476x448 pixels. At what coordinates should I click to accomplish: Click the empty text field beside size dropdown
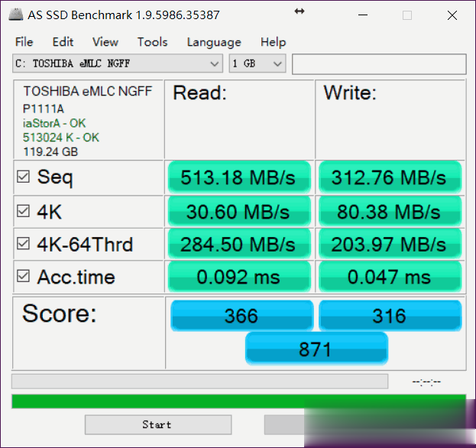click(379, 64)
